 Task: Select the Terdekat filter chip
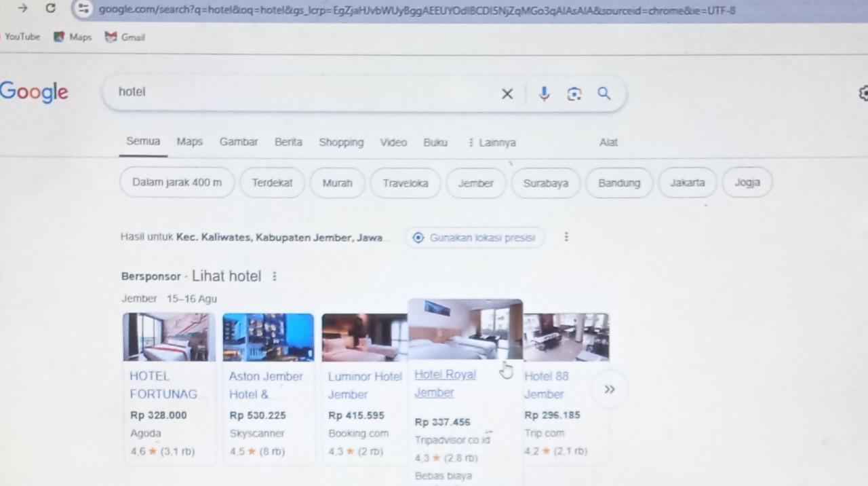pos(272,183)
